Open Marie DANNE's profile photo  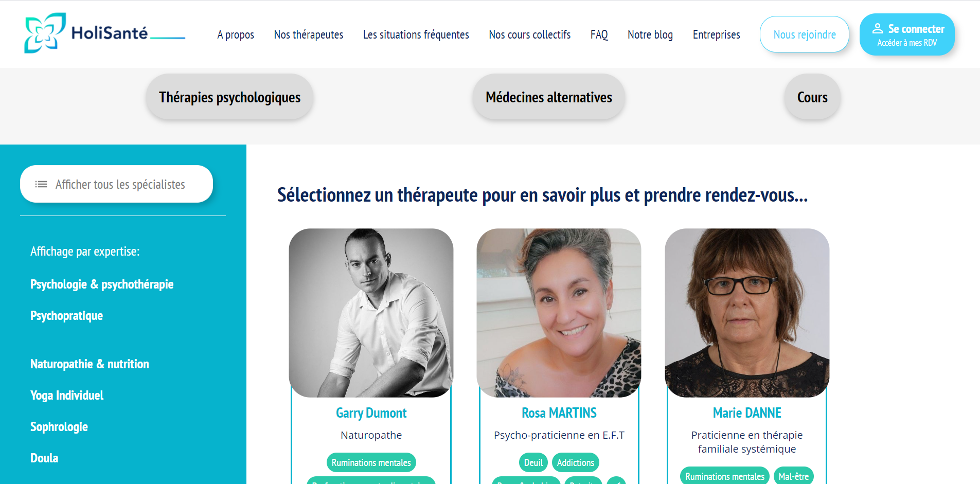point(747,313)
